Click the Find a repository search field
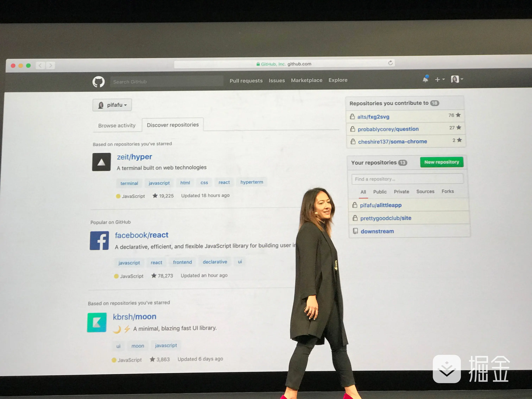532x399 pixels. [x=407, y=179]
